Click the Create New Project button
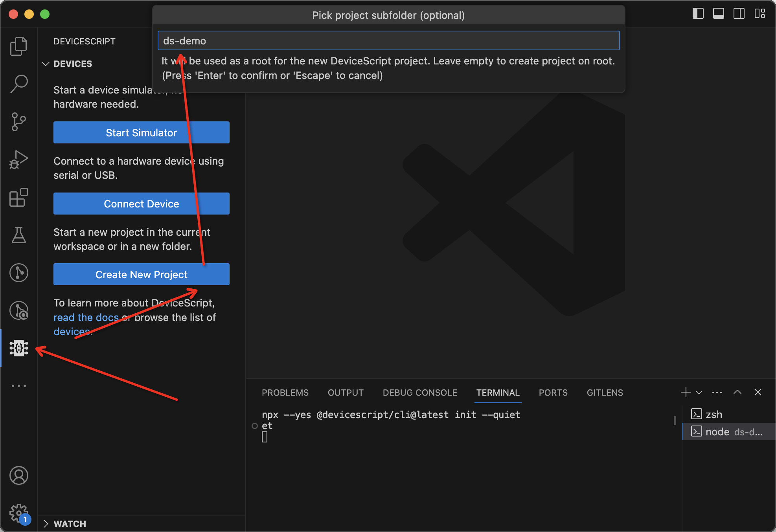This screenshot has width=776, height=532. point(141,274)
